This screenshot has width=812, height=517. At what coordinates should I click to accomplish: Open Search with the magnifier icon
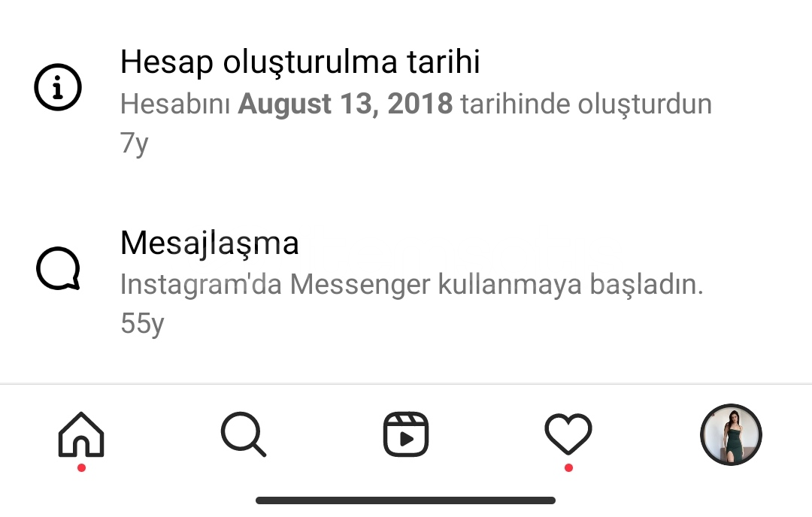coord(244,434)
